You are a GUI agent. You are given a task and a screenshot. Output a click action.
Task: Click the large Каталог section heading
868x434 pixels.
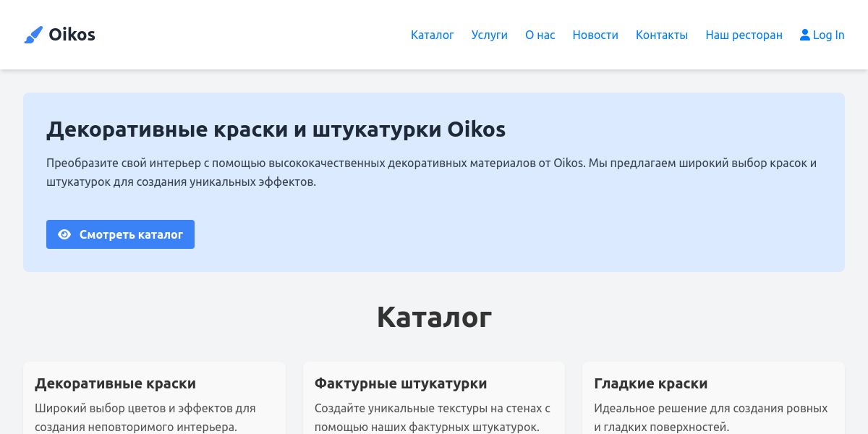434,317
